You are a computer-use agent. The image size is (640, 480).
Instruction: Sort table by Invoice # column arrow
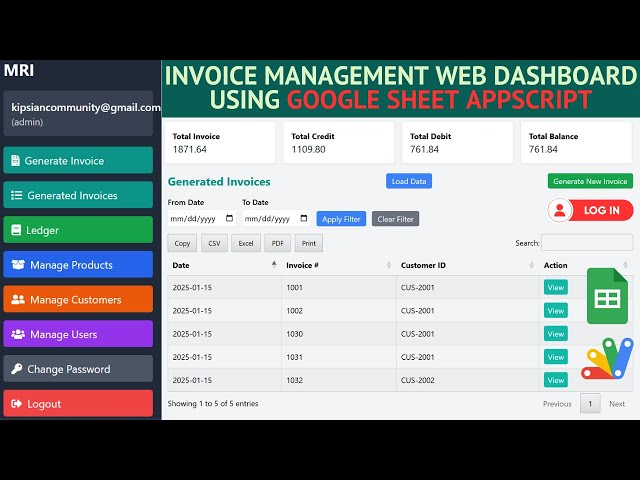point(389,265)
